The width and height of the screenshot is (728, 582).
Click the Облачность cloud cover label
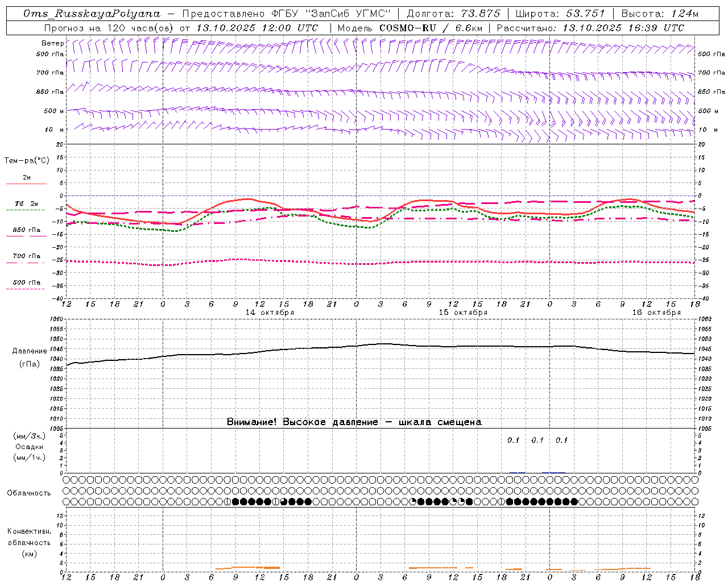pyautogui.click(x=29, y=493)
